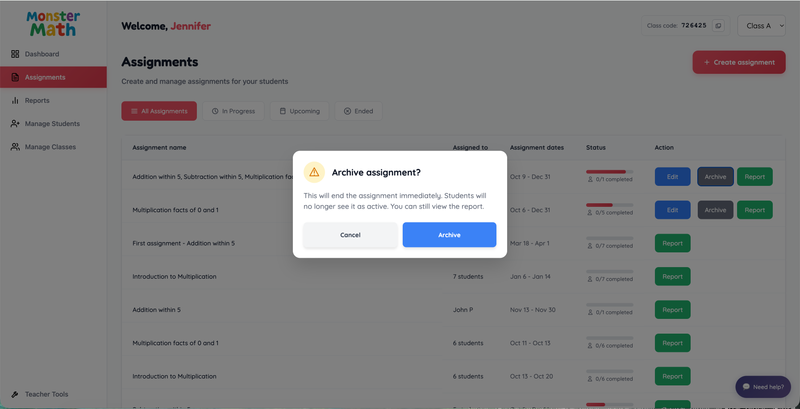Switch to the Upcoming tab
This screenshot has width=800, height=409.
pyautogui.click(x=299, y=111)
